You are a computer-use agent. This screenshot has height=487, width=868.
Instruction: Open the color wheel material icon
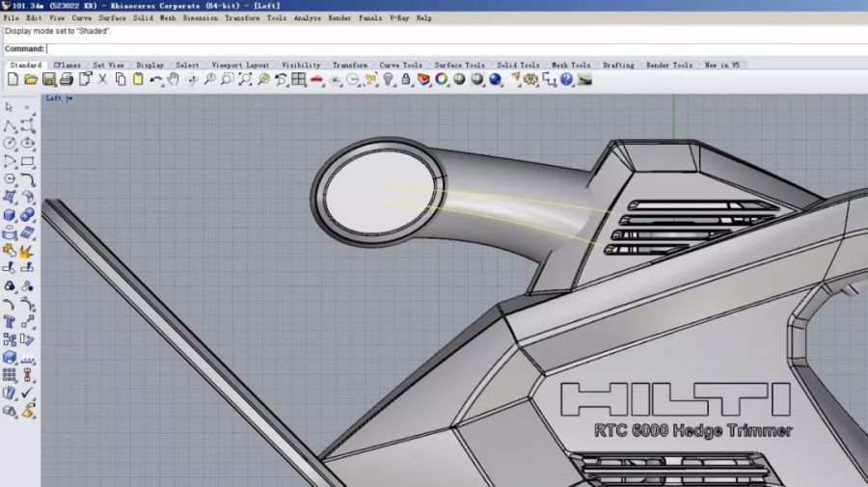[442, 80]
